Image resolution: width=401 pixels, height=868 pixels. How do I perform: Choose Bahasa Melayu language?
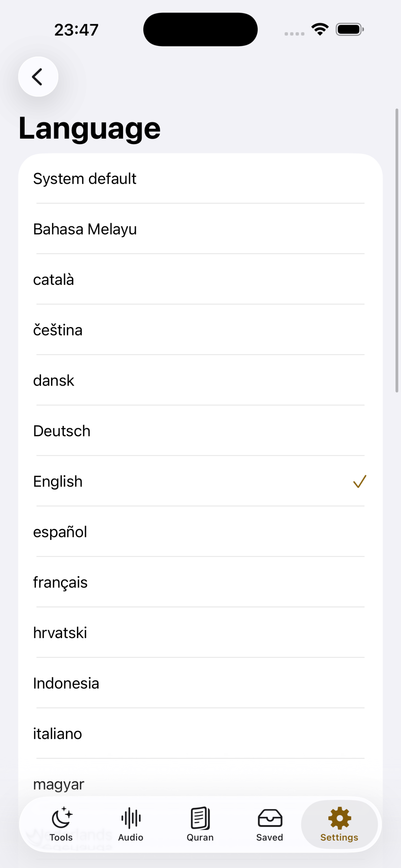(200, 229)
